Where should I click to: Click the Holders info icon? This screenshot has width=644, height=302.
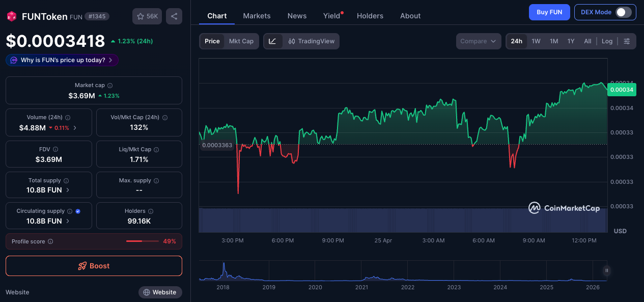151,211
